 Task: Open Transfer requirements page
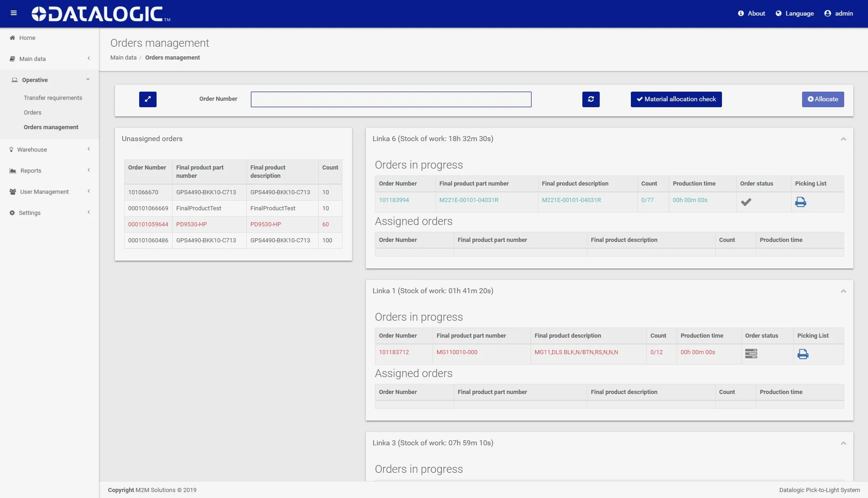pyautogui.click(x=53, y=98)
